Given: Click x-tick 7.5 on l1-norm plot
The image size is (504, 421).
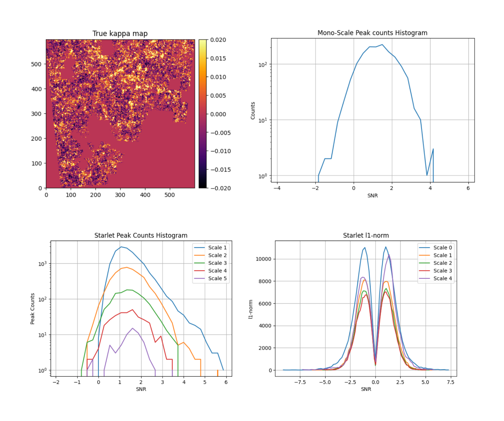Looking at the screenshot, I should click(x=451, y=382).
